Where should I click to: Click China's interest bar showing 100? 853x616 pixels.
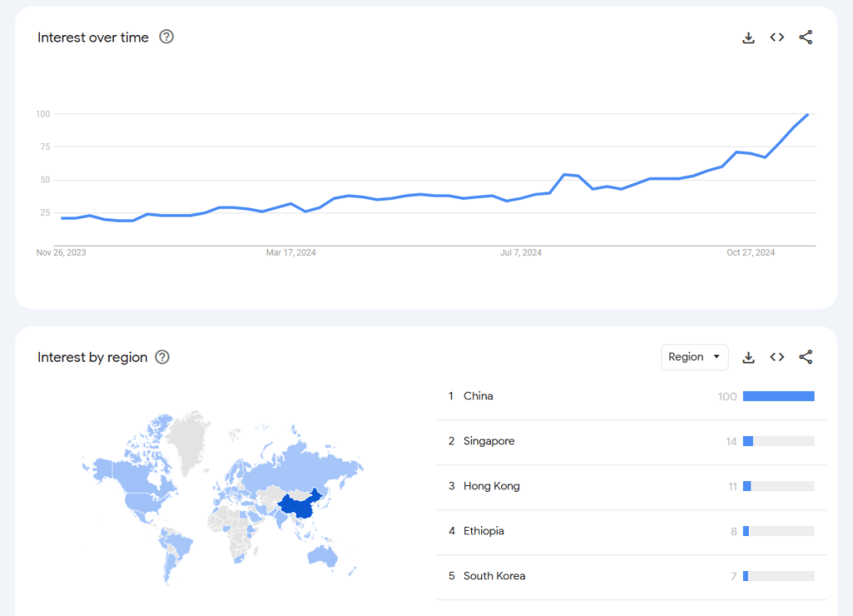(x=778, y=396)
